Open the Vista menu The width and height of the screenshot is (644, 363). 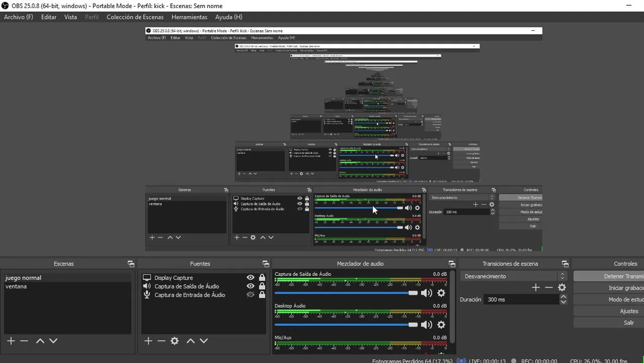71,17
